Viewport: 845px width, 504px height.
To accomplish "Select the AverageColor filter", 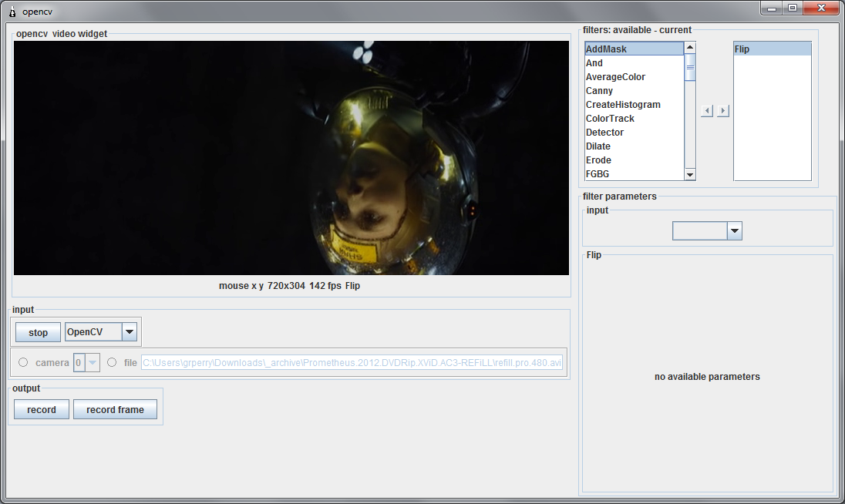I will pos(635,77).
